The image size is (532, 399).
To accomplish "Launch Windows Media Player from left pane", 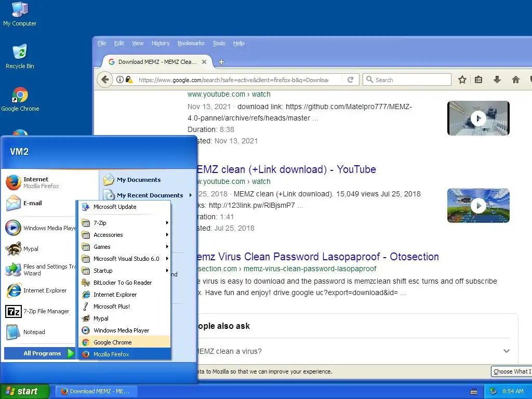I will coord(40,228).
